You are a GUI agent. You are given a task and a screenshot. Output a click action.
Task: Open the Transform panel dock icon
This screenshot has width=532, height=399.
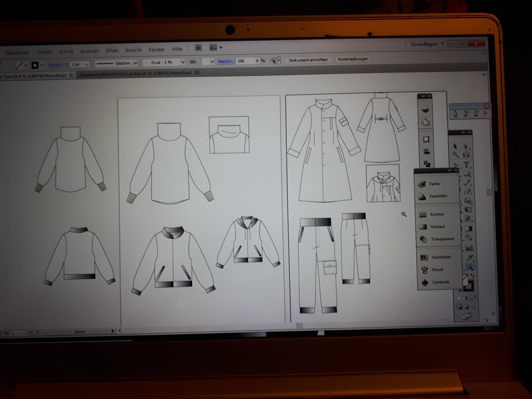click(426, 139)
